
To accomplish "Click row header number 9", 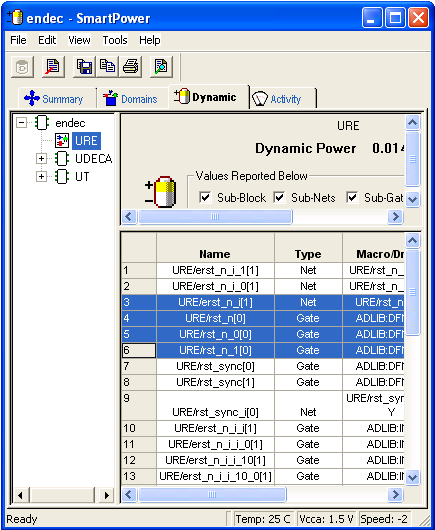I will click(139, 405).
